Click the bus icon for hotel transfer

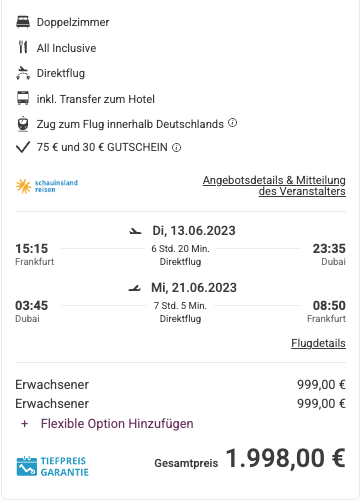point(23,99)
